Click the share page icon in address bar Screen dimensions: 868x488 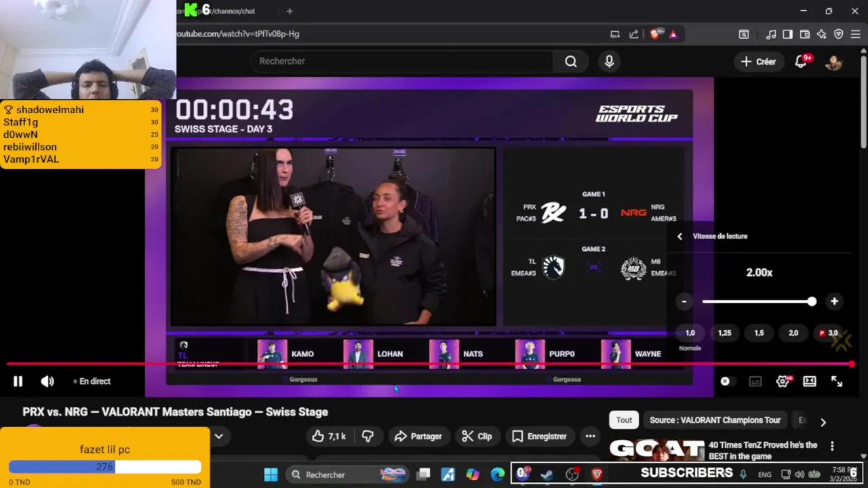pyautogui.click(x=633, y=34)
